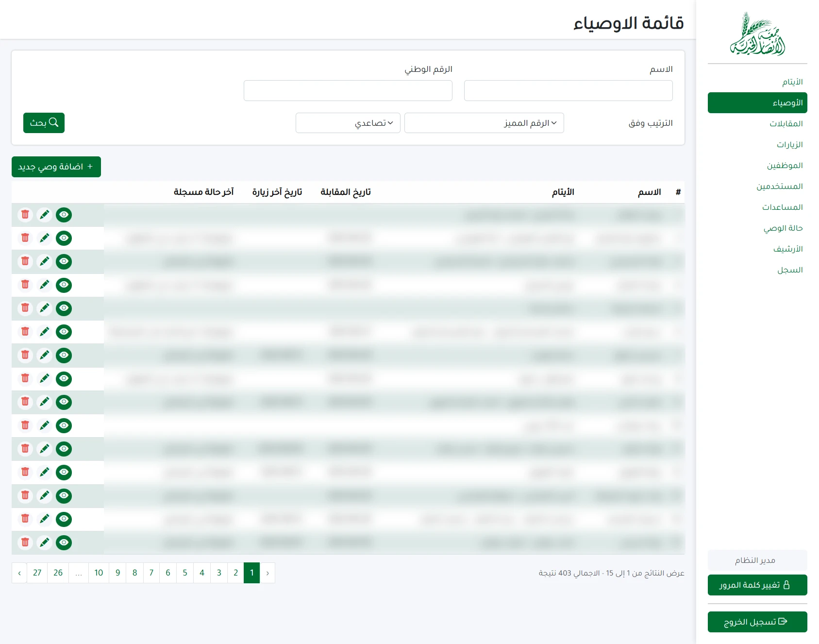Click pencil icon in the fifth row
This screenshot has height=644, width=819.
pos(45,308)
